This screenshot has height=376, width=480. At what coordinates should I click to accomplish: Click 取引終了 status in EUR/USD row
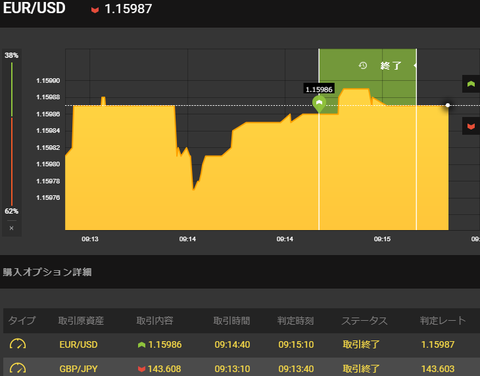click(361, 344)
